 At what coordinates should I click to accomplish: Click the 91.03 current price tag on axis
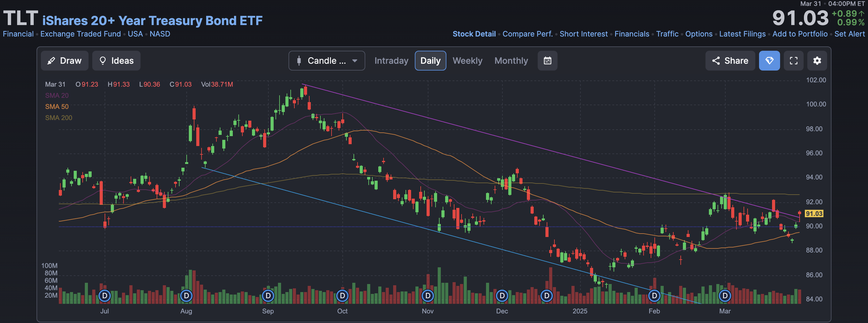[814, 213]
